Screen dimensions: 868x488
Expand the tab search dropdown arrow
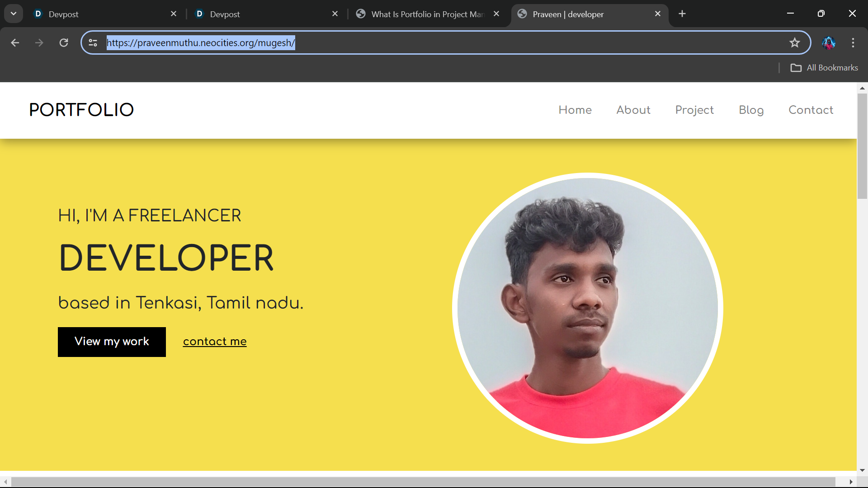[14, 14]
